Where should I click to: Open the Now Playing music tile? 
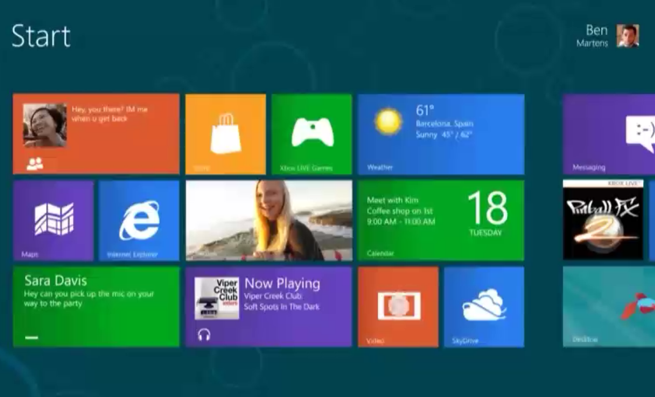point(269,307)
